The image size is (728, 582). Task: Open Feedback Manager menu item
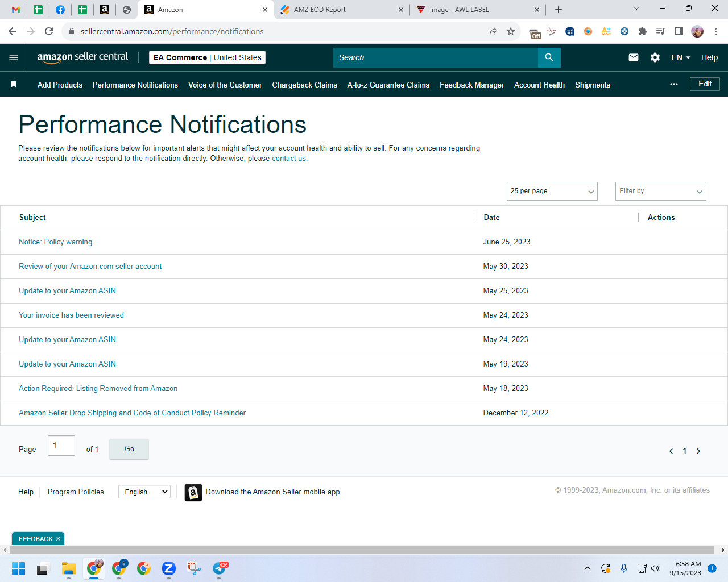tap(471, 85)
